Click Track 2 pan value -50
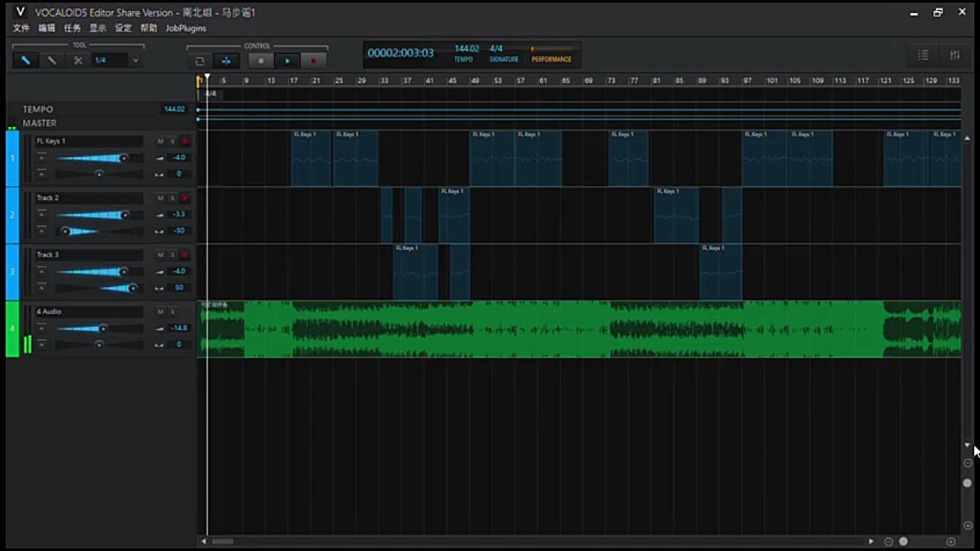Image resolution: width=980 pixels, height=551 pixels. coord(178,230)
